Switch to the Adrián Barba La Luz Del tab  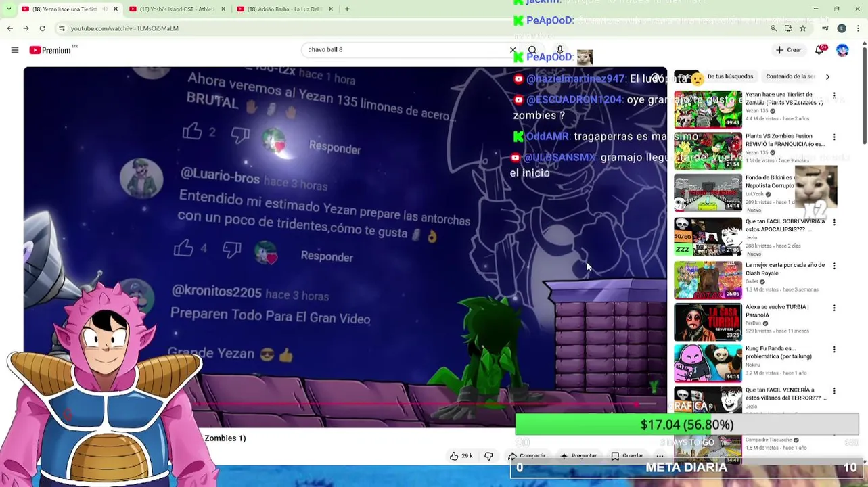coord(284,9)
